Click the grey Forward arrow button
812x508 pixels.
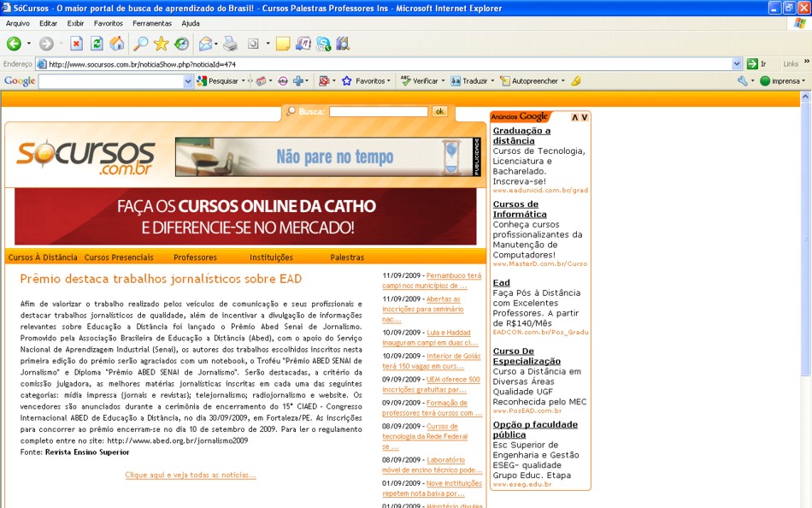(46, 44)
